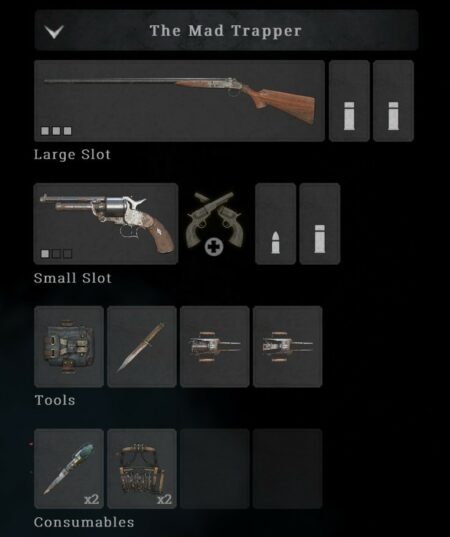Fill the third empty consumable slot

tap(215, 469)
